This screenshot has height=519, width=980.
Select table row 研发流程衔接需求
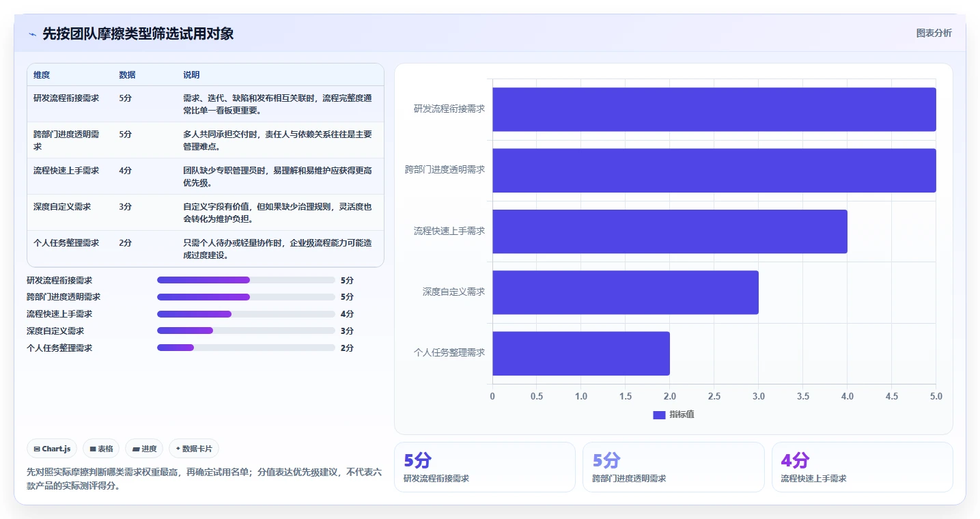point(206,104)
